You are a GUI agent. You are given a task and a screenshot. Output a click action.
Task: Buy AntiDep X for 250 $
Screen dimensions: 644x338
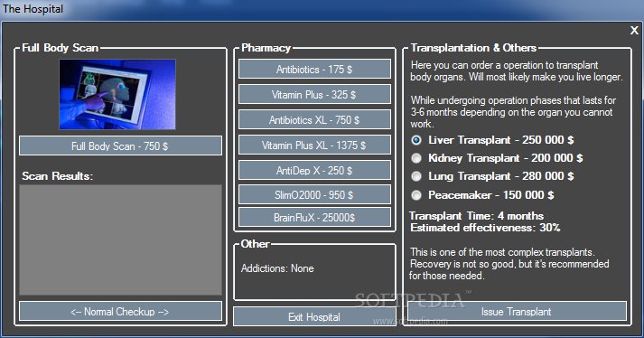coord(314,170)
